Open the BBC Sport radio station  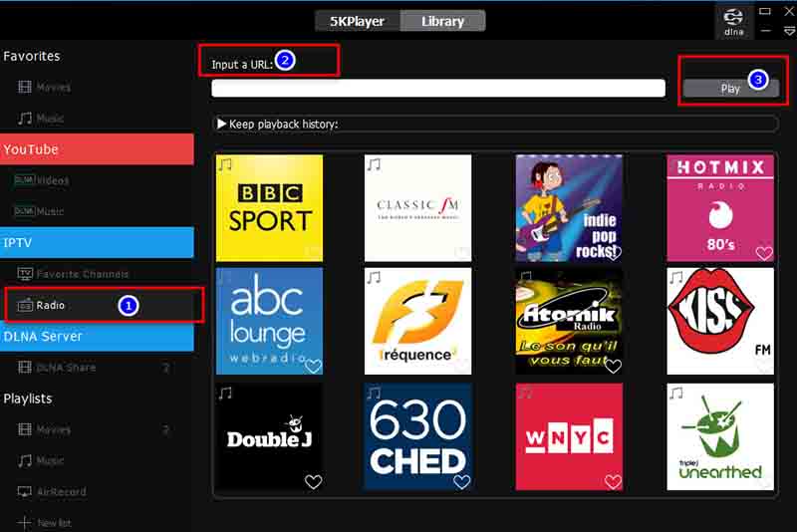pos(269,208)
